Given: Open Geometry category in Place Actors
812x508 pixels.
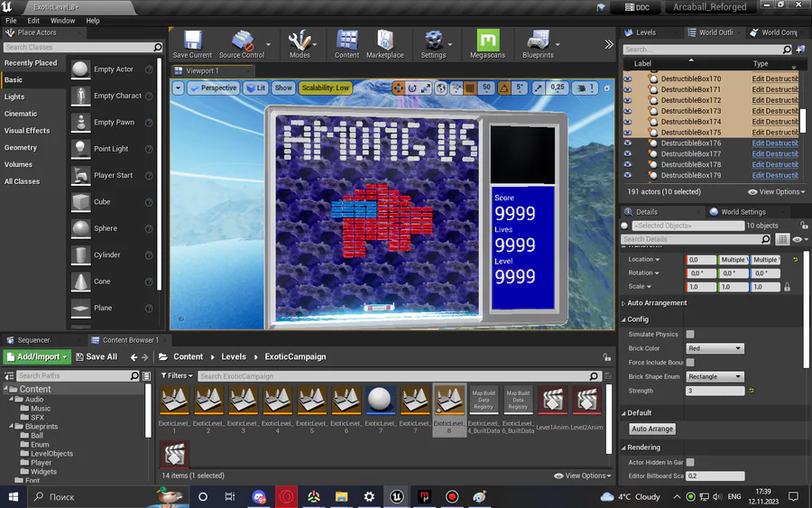Looking at the screenshot, I should coord(21,148).
